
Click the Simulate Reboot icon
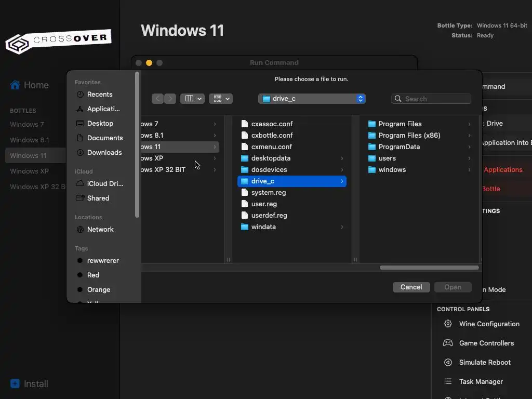[x=448, y=362]
